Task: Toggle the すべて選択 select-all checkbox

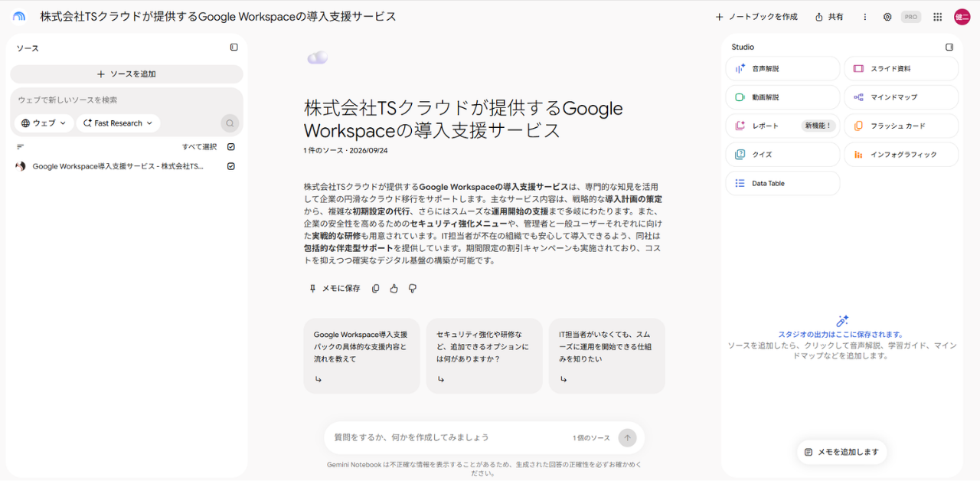Action: tap(231, 147)
